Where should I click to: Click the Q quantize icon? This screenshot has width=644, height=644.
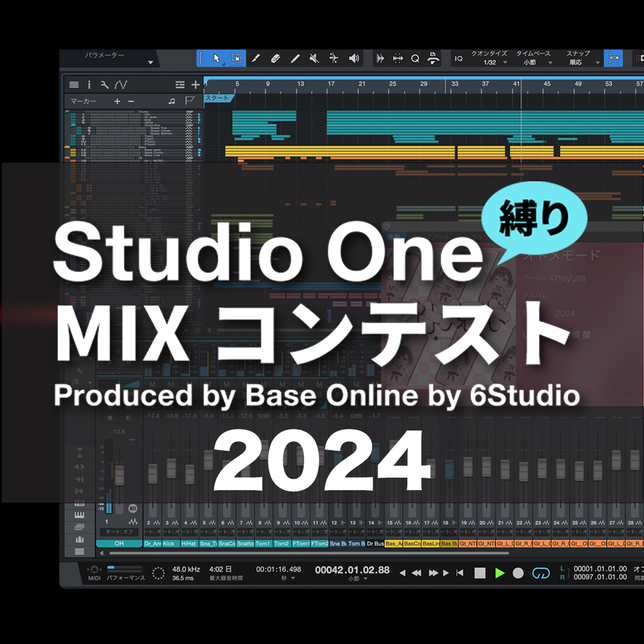click(x=415, y=58)
